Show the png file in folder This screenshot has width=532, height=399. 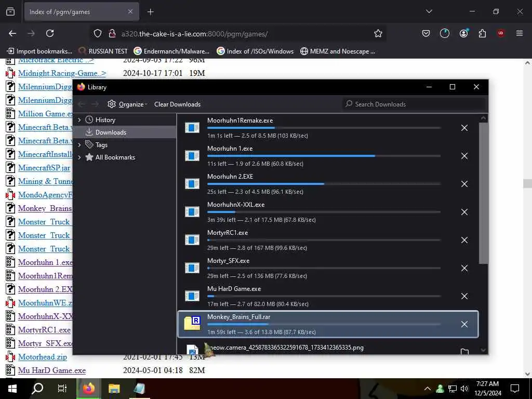click(464, 352)
